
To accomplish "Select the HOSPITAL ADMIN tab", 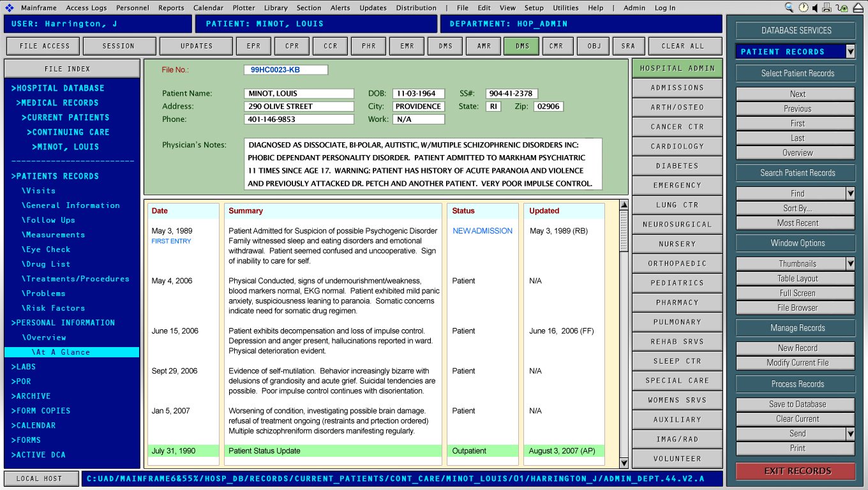I will coord(677,68).
